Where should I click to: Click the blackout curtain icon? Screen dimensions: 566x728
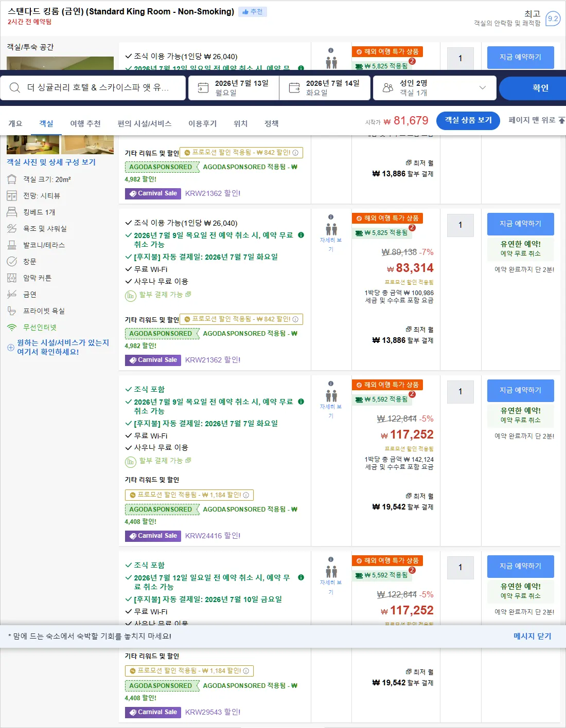(x=12, y=278)
